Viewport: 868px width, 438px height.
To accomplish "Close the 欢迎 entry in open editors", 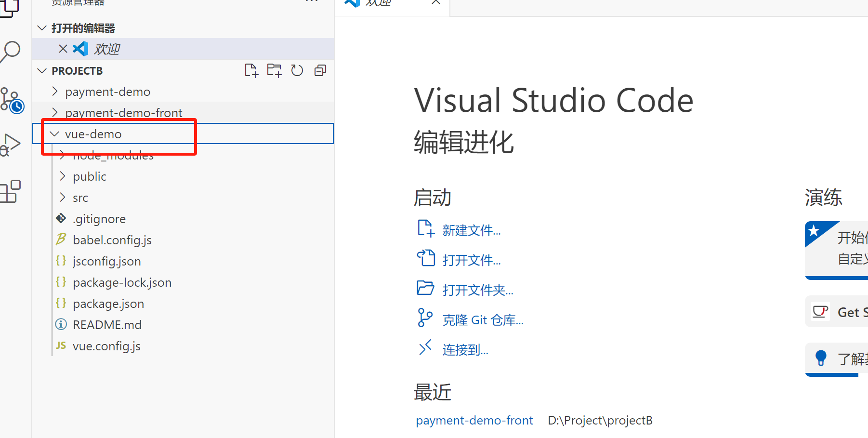I will [63, 49].
